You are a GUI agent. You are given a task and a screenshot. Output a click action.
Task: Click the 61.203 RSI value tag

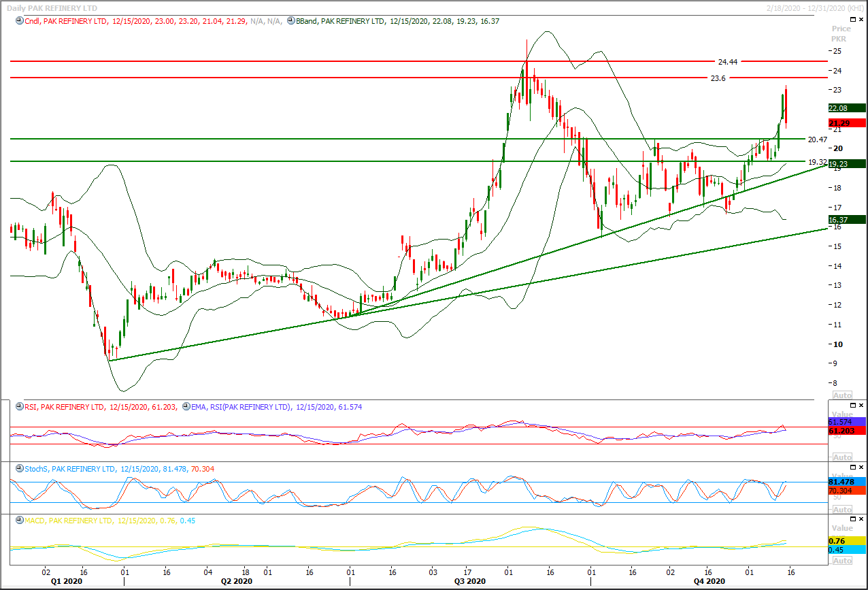846,431
